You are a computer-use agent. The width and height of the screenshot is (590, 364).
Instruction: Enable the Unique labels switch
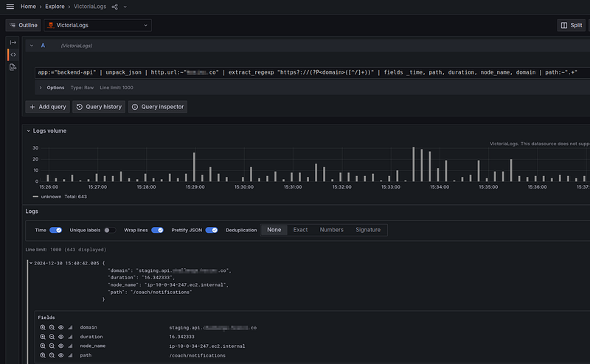(x=109, y=230)
